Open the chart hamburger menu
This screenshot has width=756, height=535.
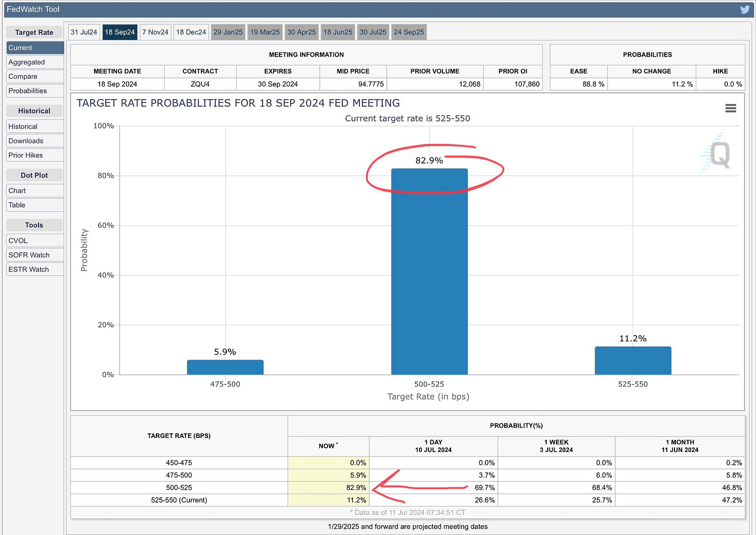point(731,108)
